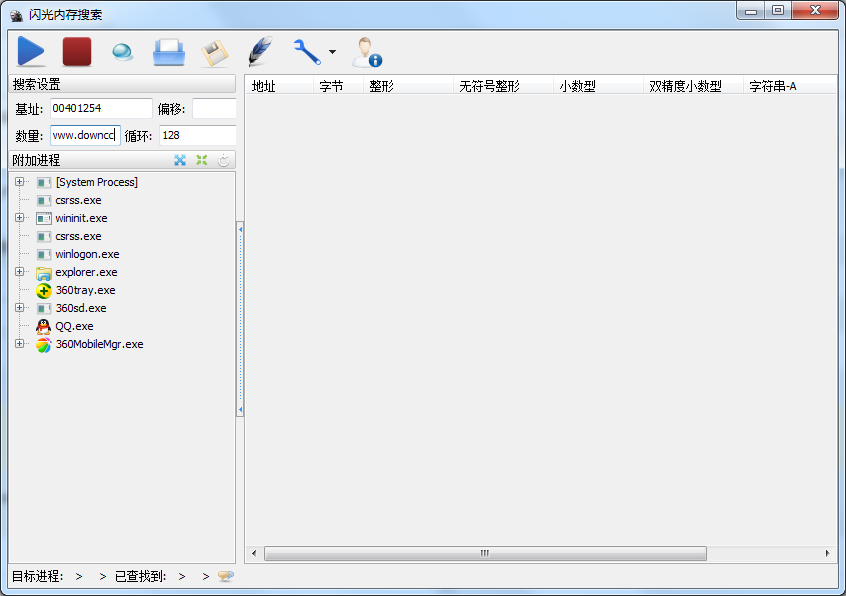Open saved results via the drawer icon

point(168,52)
